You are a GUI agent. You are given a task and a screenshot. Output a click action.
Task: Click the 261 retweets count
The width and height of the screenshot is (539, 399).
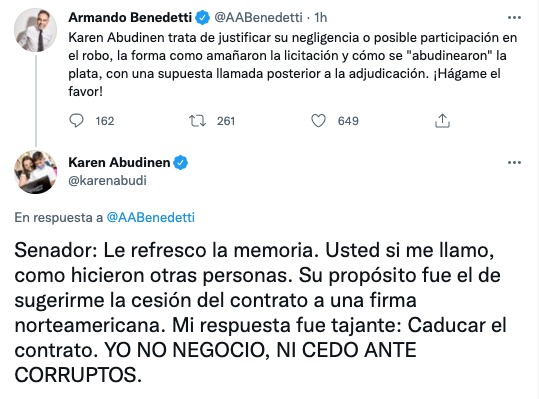pyautogui.click(x=226, y=121)
